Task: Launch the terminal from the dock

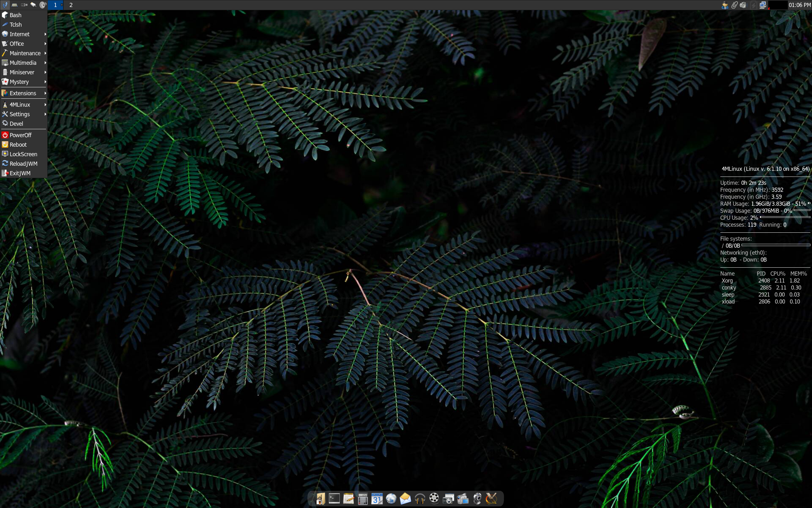Action: (334, 498)
